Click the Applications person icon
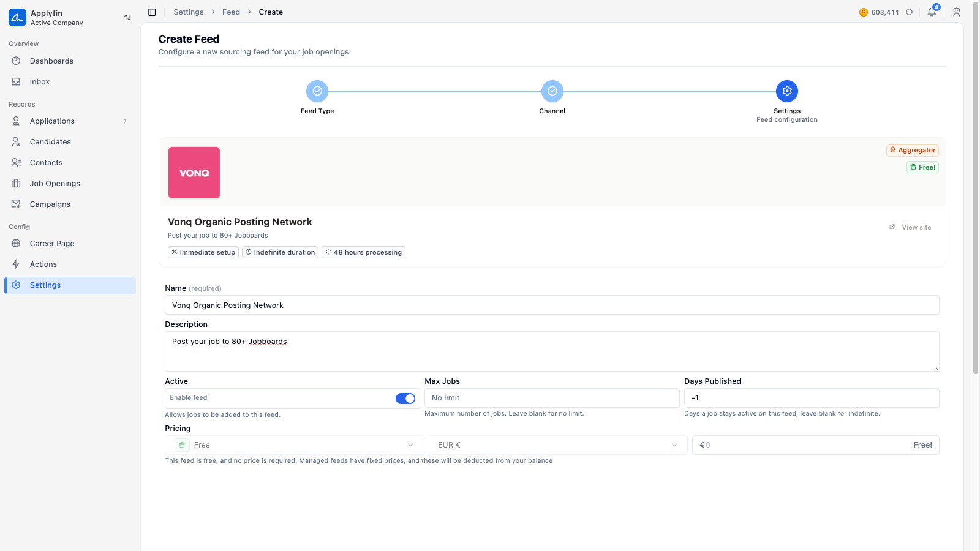 pos(17,121)
